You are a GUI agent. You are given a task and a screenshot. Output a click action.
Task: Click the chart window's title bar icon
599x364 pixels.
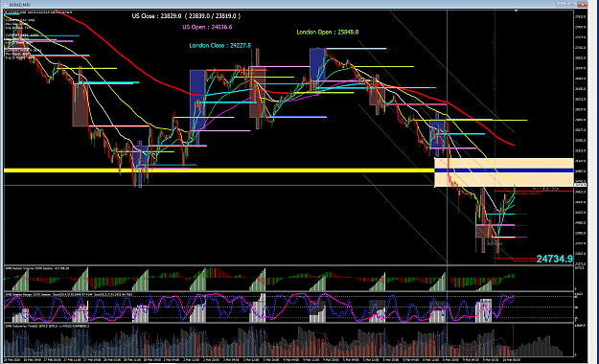(x=6, y=5)
